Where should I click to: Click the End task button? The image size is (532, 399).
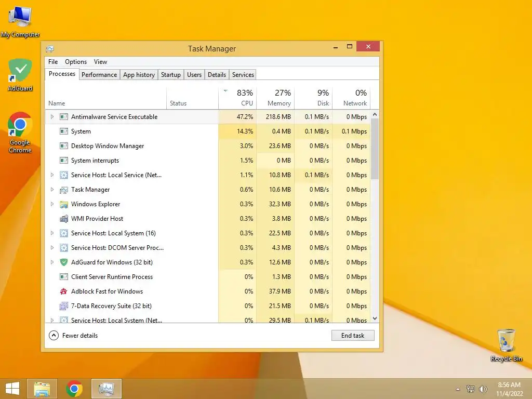tap(353, 336)
